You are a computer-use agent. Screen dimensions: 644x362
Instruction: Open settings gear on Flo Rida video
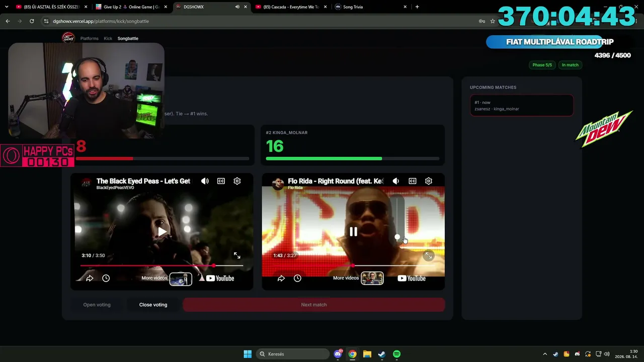tap(429, 181)
